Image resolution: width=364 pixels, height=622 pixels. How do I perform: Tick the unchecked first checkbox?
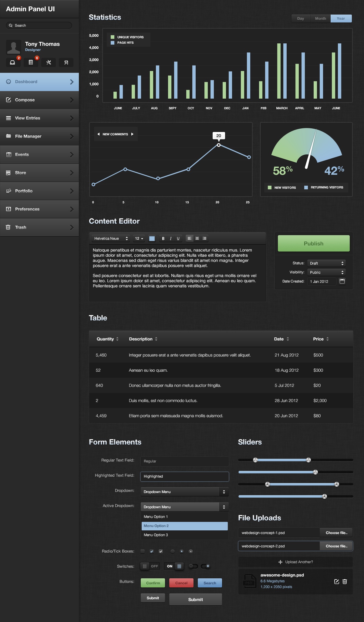143,551
